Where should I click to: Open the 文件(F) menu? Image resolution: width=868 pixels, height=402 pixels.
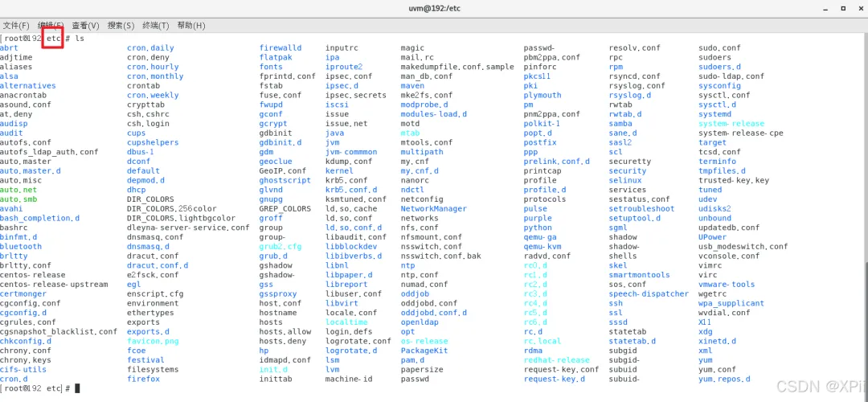16,26
